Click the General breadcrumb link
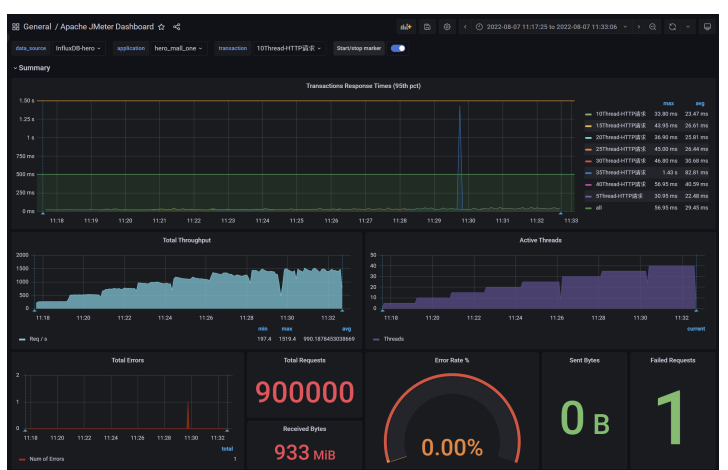This screenshot has width=728, height=470. coord(37,27)
